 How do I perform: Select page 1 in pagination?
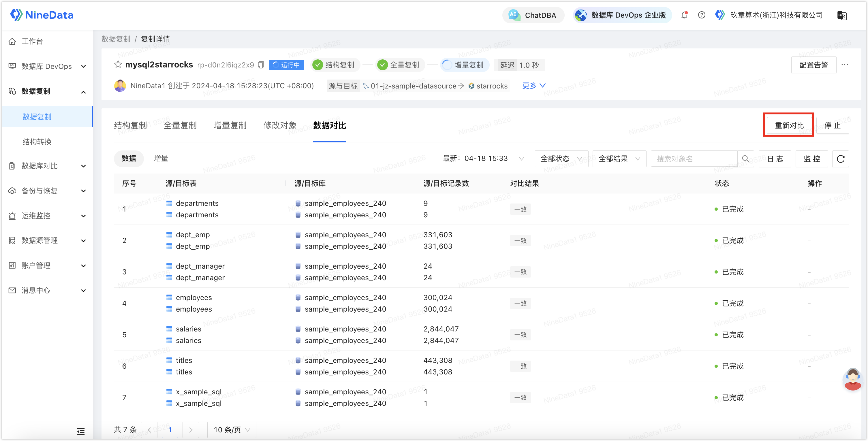pos(170,430)
